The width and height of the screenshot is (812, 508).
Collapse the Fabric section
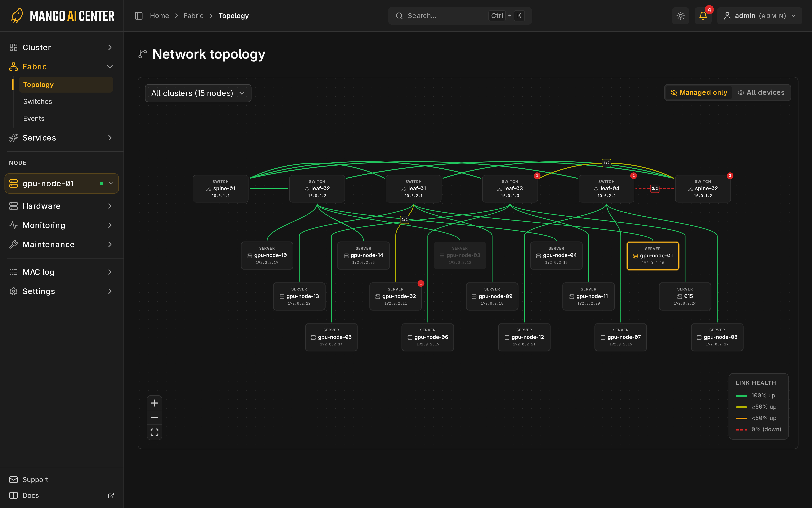click(62, 67)
